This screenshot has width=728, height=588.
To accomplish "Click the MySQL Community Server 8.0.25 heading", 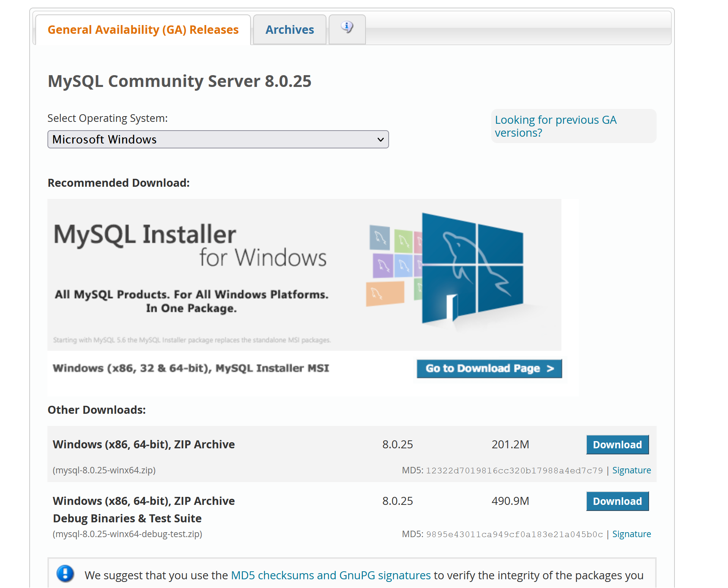I will click(x=180, y=81).
